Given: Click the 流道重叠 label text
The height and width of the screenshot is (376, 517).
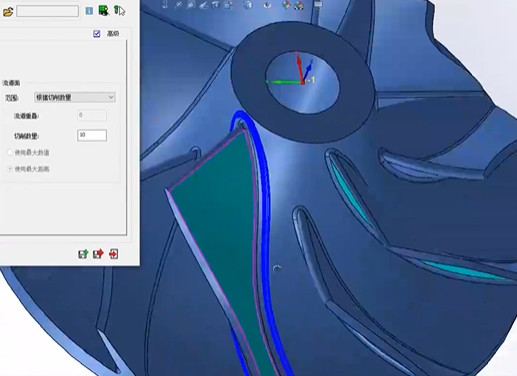Looking at the screenshot, I should click(x=27, y=116).
